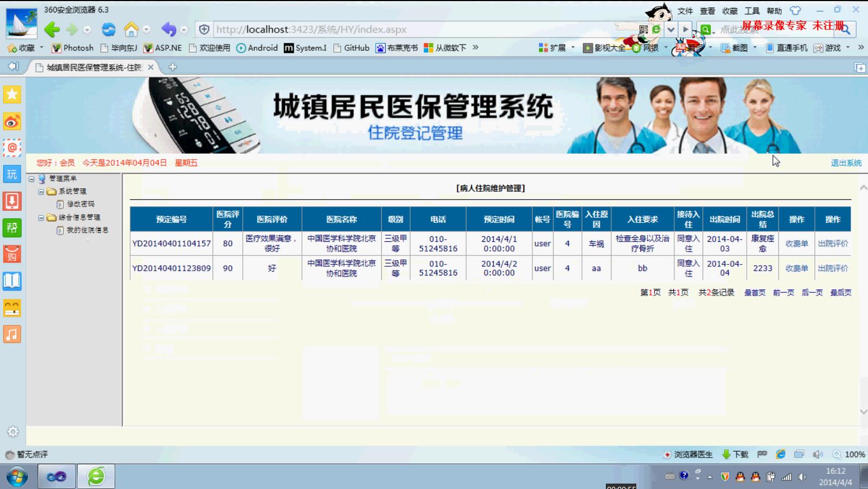This screenshot has height=489, width=868.
Task: Open the dropdown beside the undo arrow
Action: click(184, 29)
